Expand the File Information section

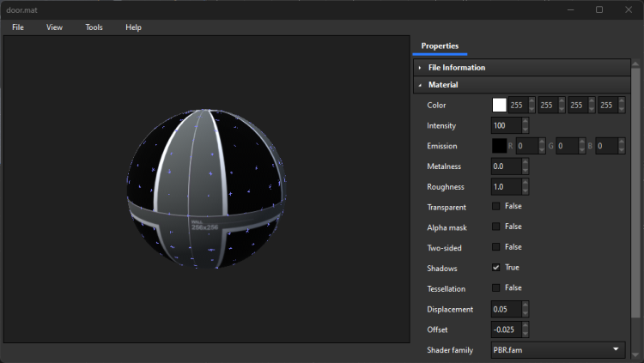tap(456, 68)
